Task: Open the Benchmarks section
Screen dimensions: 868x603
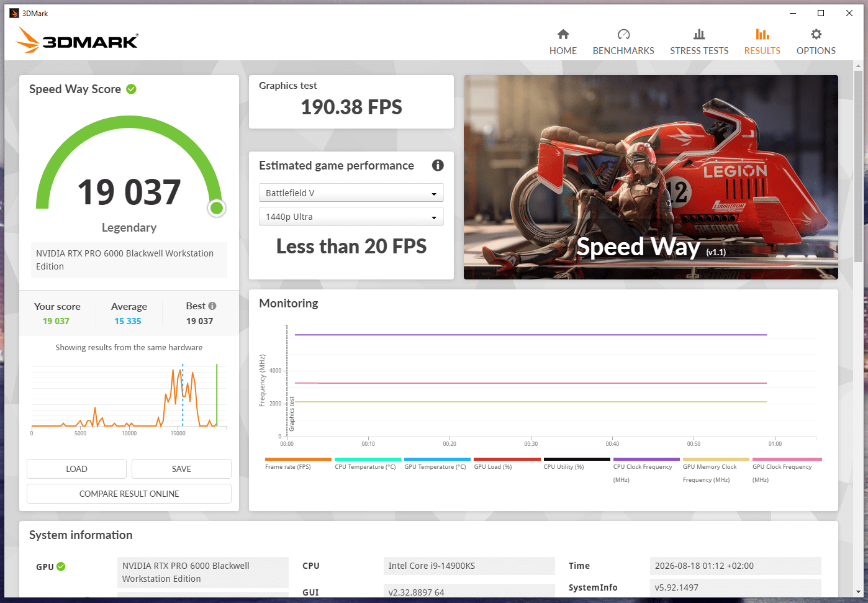Action: click(x=623, y=42)
